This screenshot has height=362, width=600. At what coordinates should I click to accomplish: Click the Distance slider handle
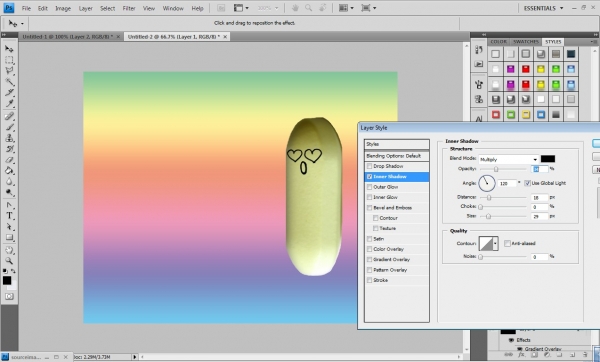(489, 197)
